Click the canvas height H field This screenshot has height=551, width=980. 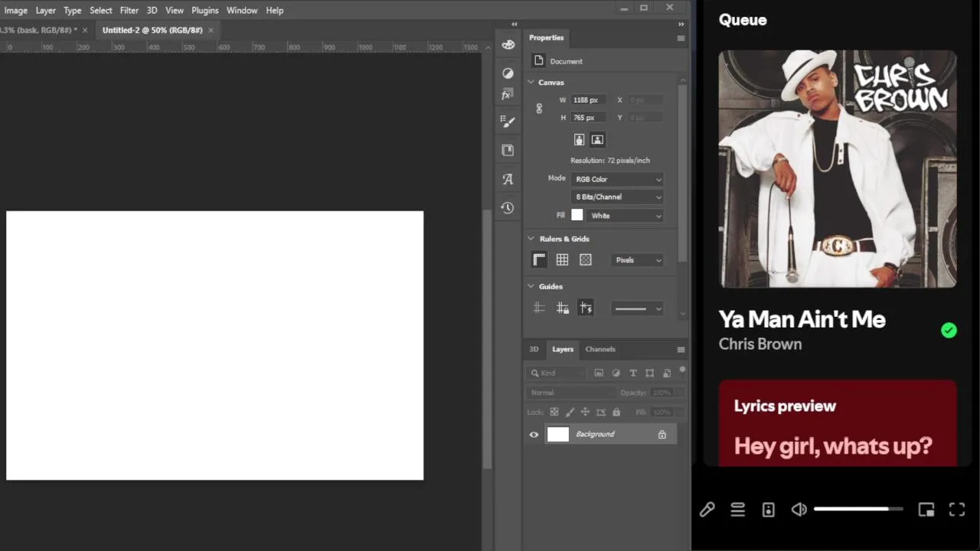click(x=588, y=118)
